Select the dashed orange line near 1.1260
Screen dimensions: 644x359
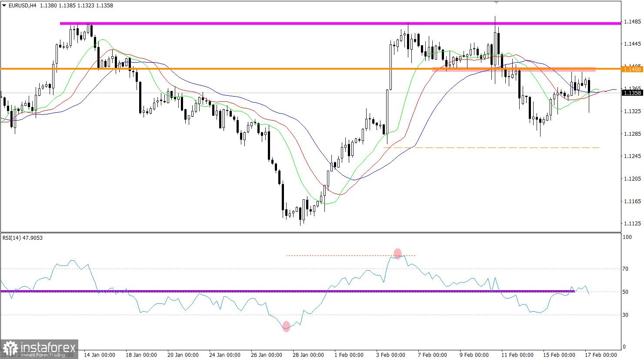coord(491,148)
